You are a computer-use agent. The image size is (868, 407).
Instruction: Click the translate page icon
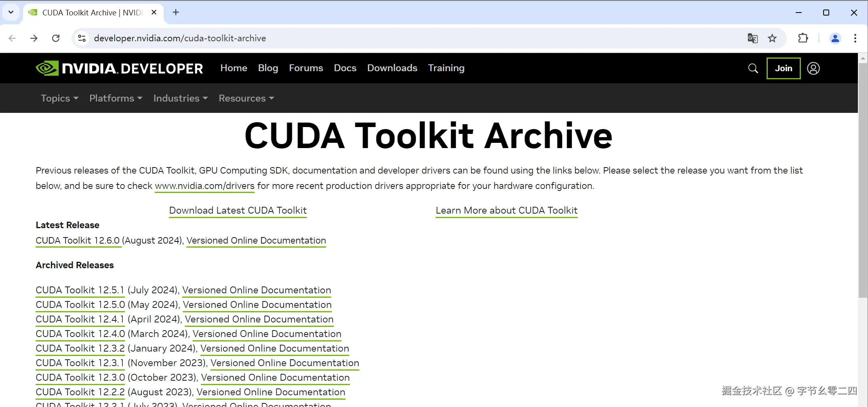click(752, 38)
